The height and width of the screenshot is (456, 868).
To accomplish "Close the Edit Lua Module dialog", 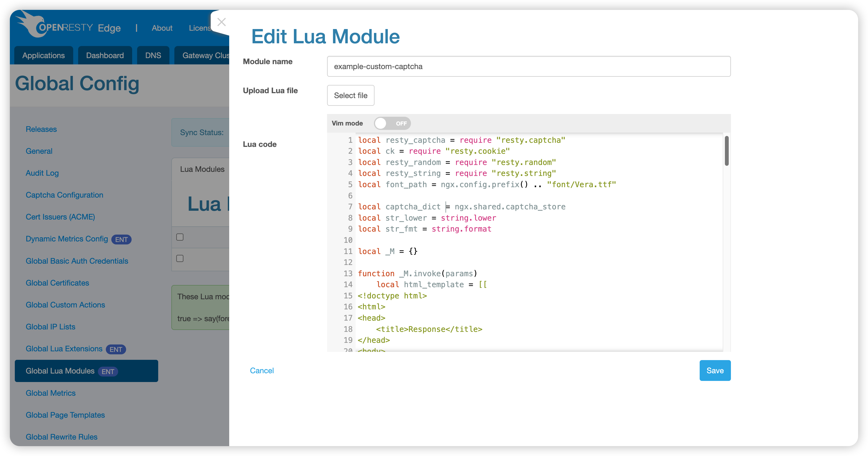I will (221, 22).
